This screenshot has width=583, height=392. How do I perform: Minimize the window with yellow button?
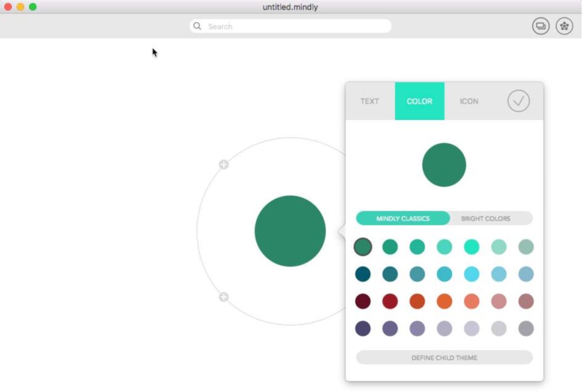pos(21,6)
